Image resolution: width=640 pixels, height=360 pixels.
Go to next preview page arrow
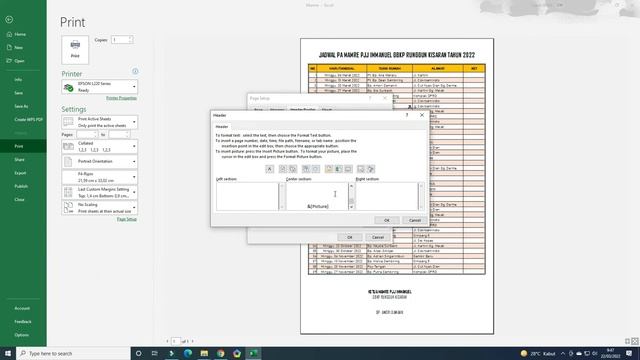(x=193, y=341)
